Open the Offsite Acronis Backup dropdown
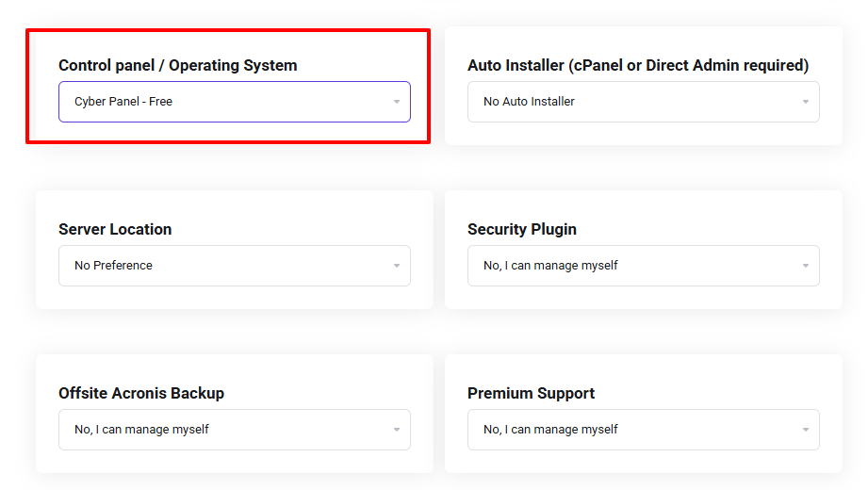Screen dimensions: 868x490 click(x=234, y=430)
